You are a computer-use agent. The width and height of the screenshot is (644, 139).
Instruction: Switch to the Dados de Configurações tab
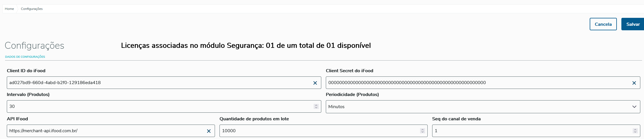click(x=25, y=57)
